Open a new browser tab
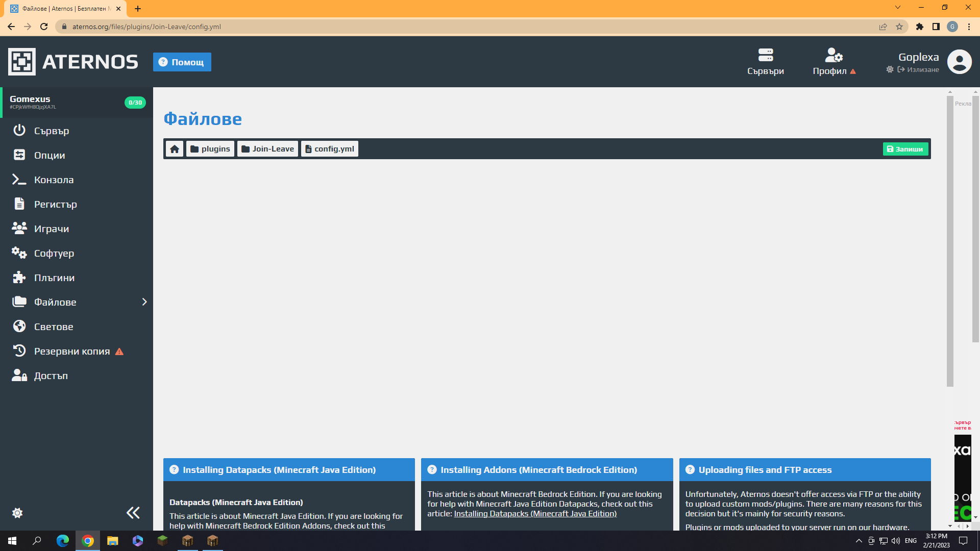Viewport: 980px width, 551px height. tap(138, 9)
